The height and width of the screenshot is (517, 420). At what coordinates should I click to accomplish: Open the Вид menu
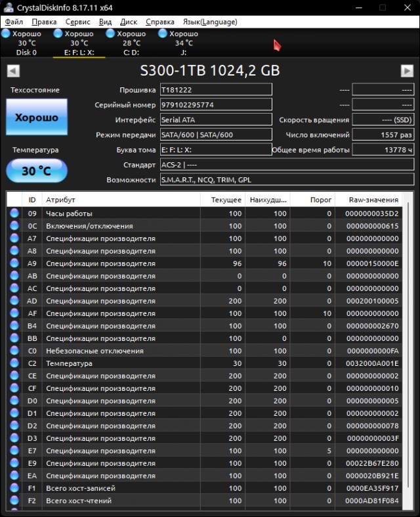pos(105,22)
